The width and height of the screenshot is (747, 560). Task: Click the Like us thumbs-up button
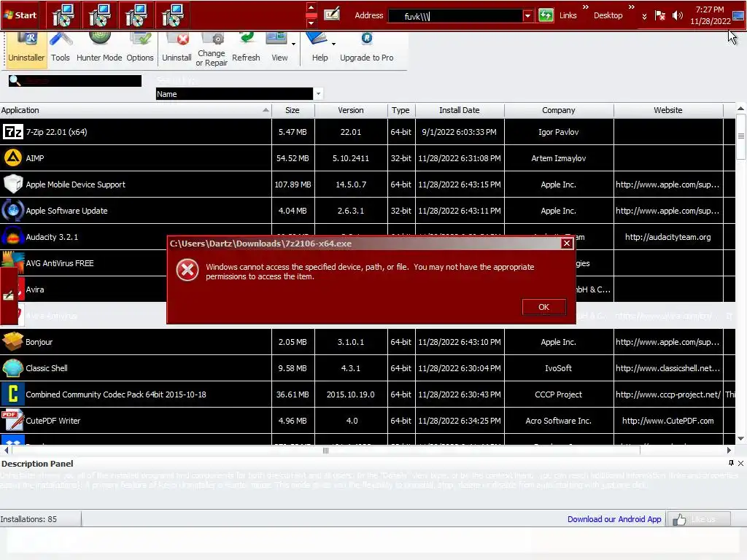pos(698,519)
